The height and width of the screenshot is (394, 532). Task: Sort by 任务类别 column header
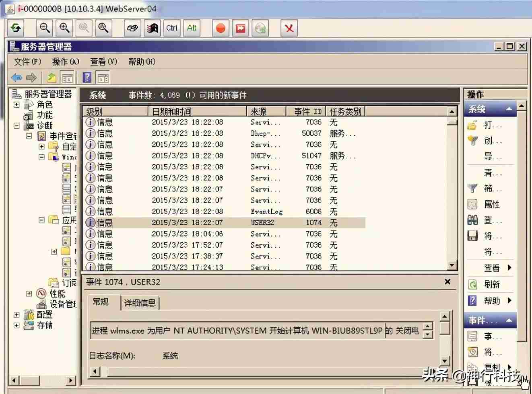pyautogui.click(x=346, y=111)
